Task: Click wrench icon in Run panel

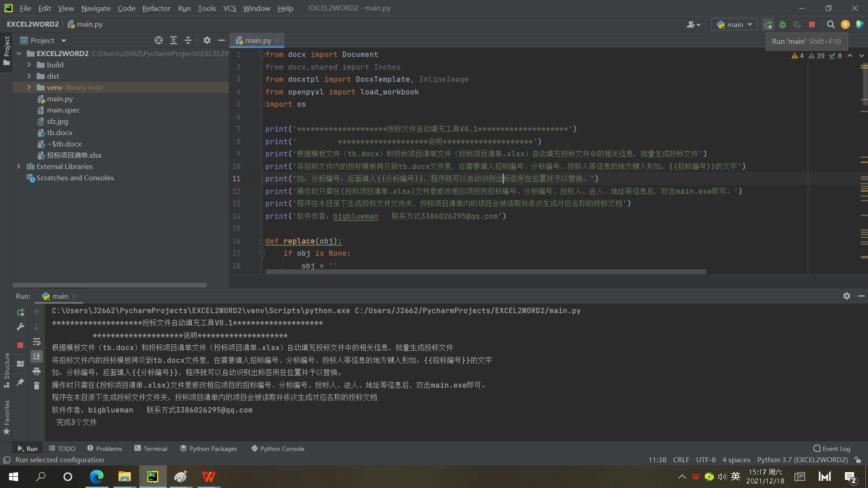Action: pos(20,327)
